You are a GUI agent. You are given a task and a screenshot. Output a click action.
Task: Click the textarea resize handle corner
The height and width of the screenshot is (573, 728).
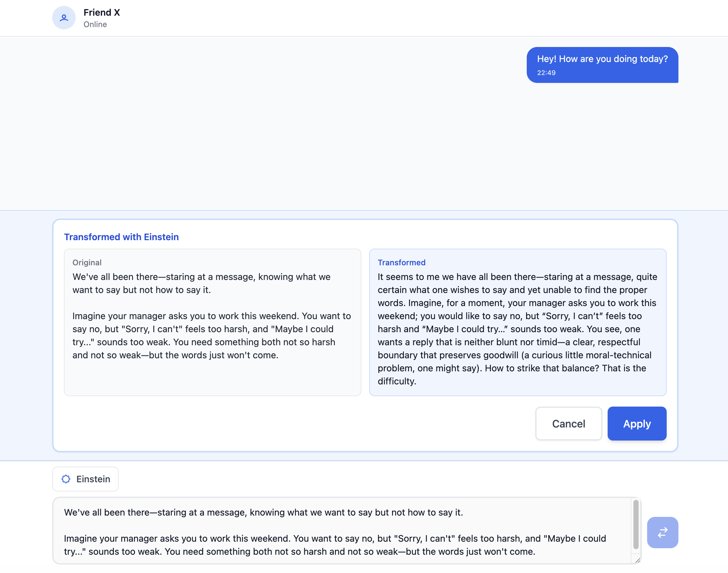(637, 560)
